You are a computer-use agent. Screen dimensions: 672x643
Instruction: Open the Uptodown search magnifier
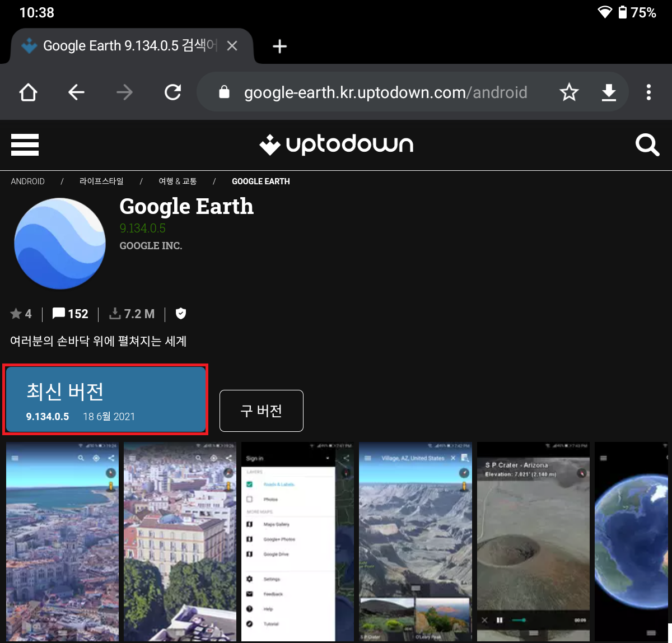(x=647, y=145)
